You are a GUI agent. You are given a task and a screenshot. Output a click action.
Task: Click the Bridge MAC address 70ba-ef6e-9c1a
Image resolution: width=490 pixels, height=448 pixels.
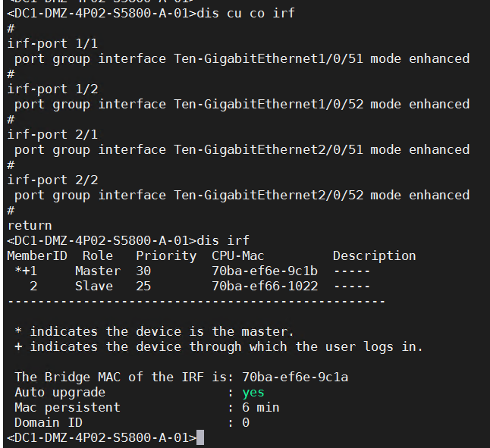click(x=295, y=377)
